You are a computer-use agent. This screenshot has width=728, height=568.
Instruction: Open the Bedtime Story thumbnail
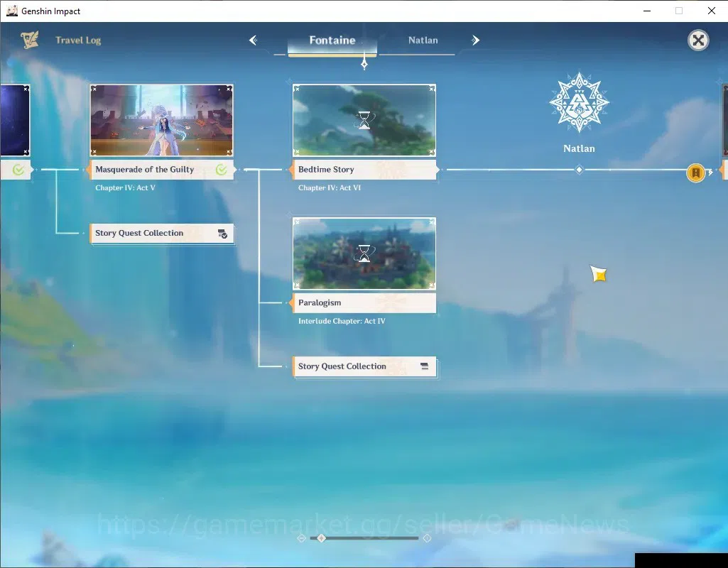coord(364,120)
